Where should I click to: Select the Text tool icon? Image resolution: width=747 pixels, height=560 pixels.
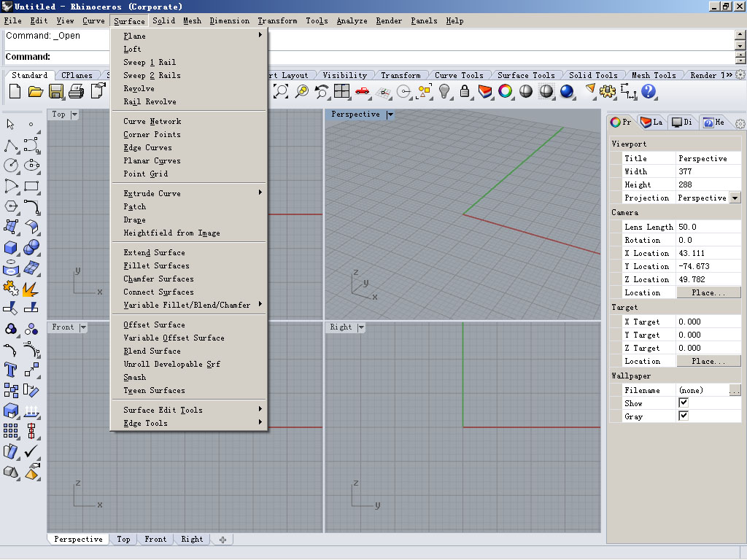click(x=10, y=370)
